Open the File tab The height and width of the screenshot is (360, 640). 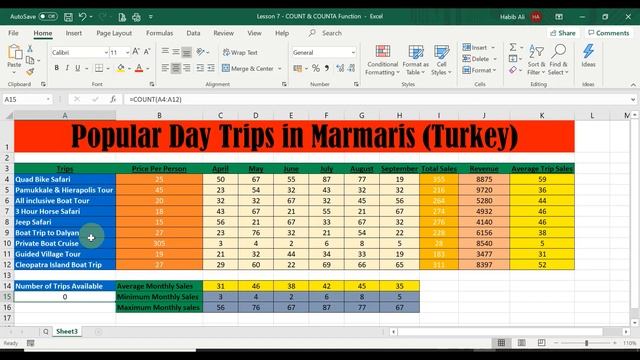pos(13,33)
